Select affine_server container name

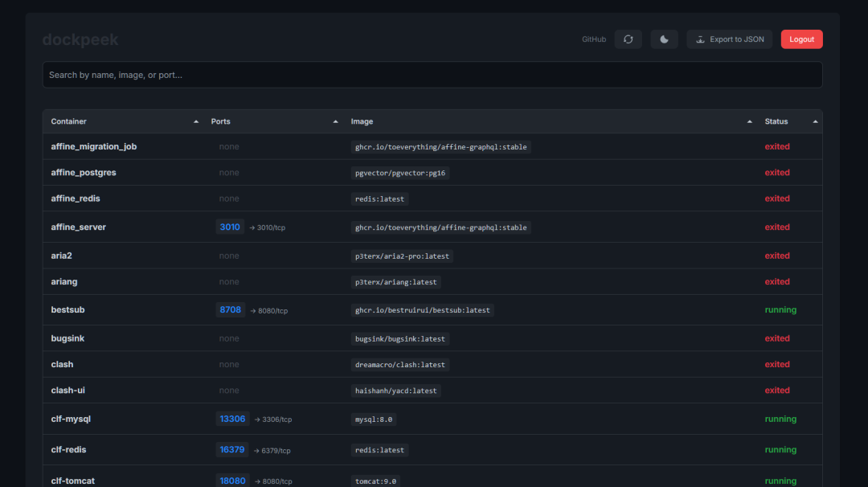(x=78, y=227)
